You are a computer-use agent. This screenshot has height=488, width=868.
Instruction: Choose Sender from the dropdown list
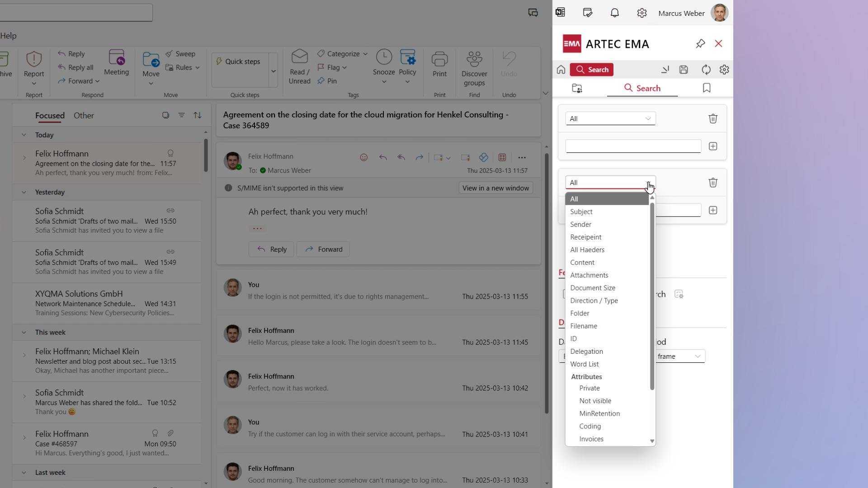pyautogui.click(x=580, y=225)
